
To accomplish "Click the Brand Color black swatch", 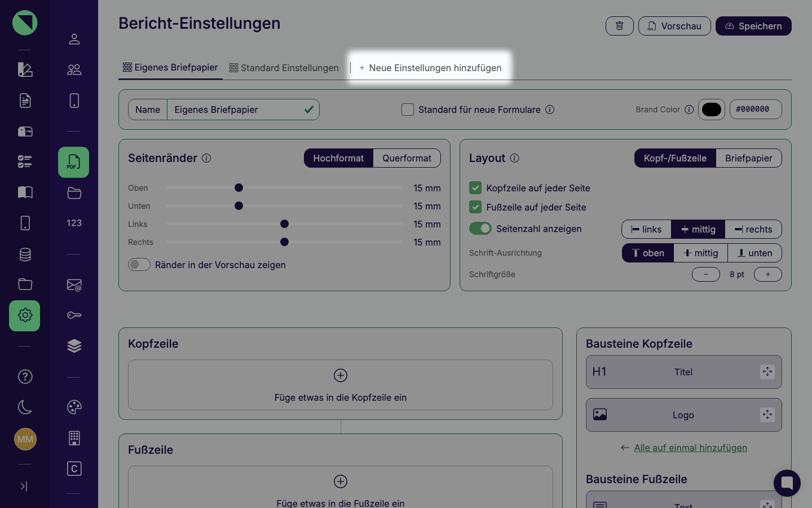I will click(712, 110).
